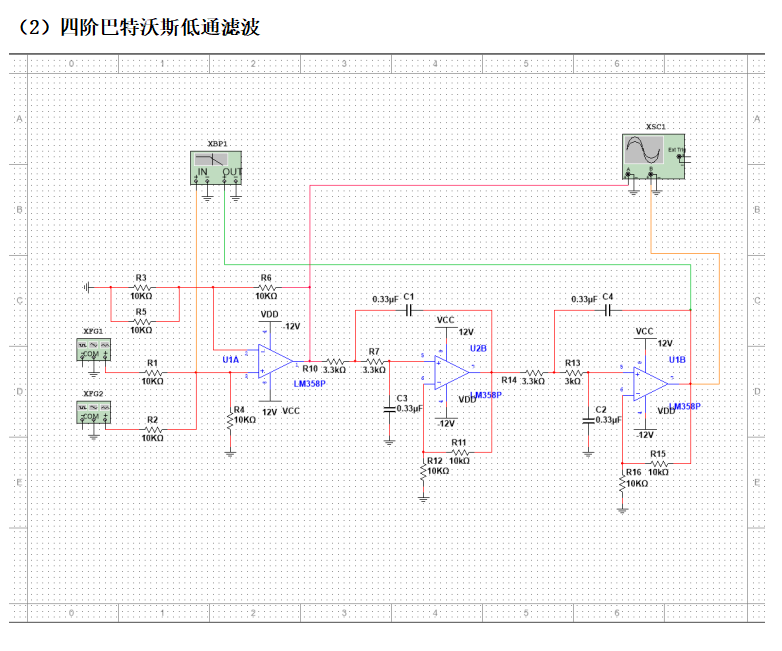Select resistor R7 zigzag symbol
Viewport: 782px width, 651px height.
pos(375,361)
